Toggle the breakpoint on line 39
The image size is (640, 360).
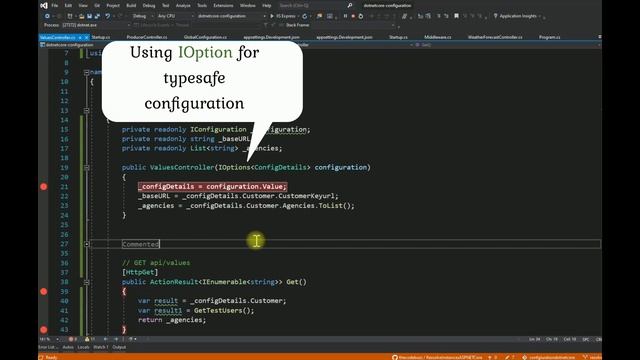click(44, 291)
